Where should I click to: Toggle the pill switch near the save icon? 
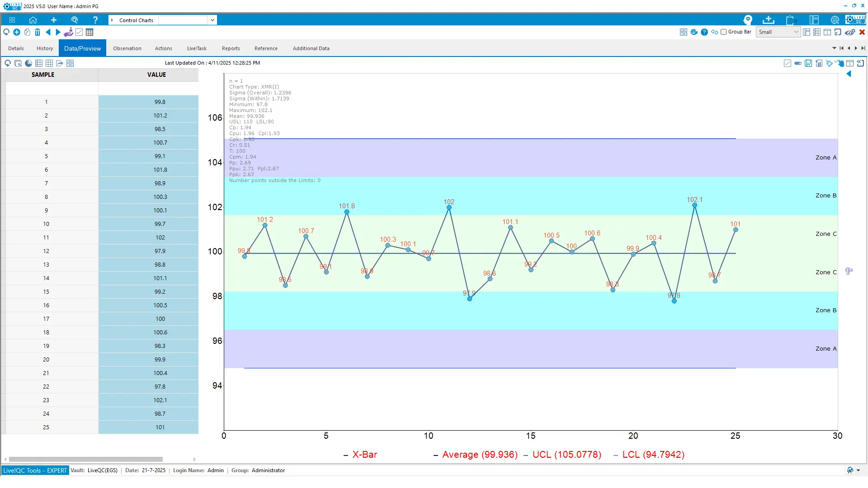798,63
